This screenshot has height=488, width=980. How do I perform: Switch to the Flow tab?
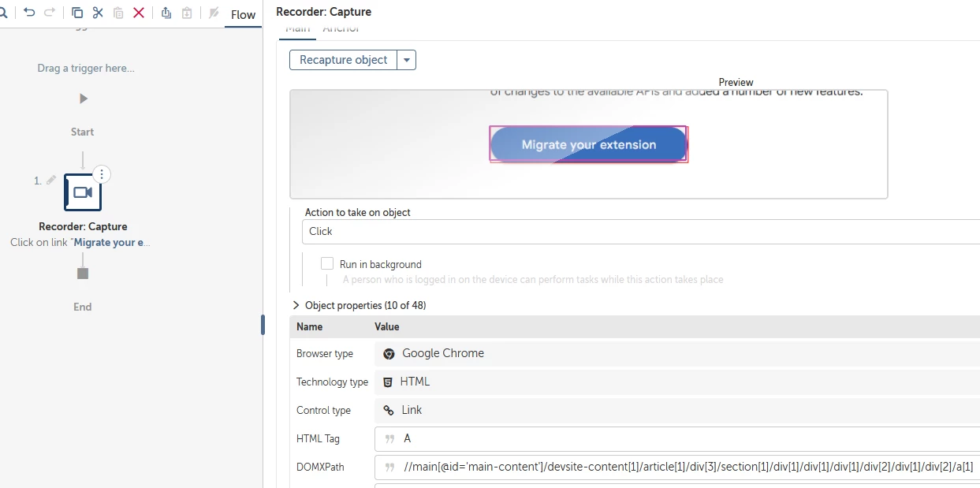click(x=243, y=14)
